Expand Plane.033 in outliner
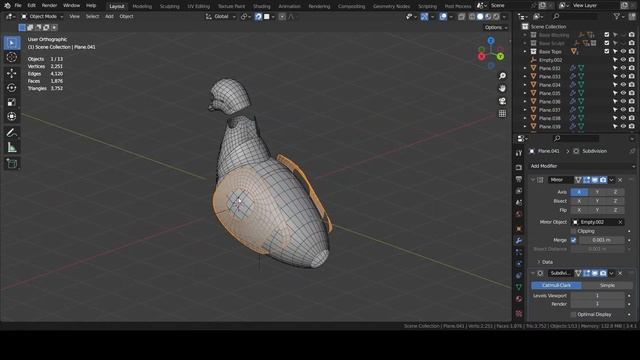This screenshot has height=360, width=640. tap(525, 77)
